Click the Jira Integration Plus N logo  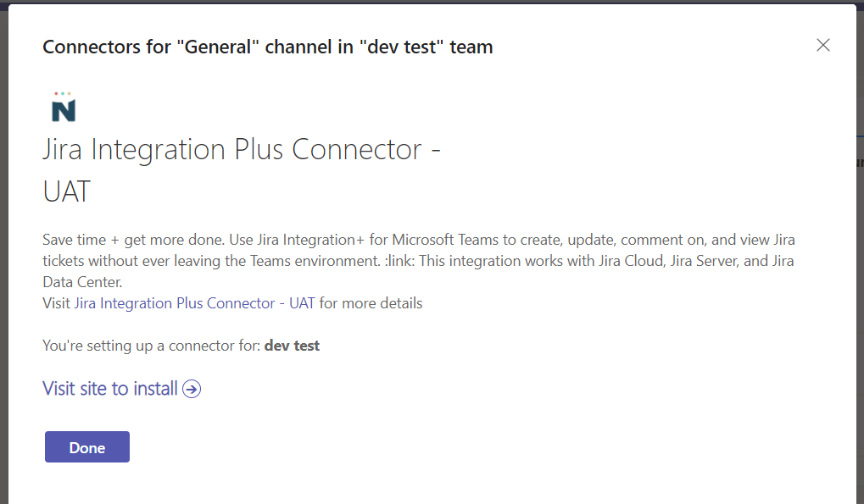coord(64,108)
